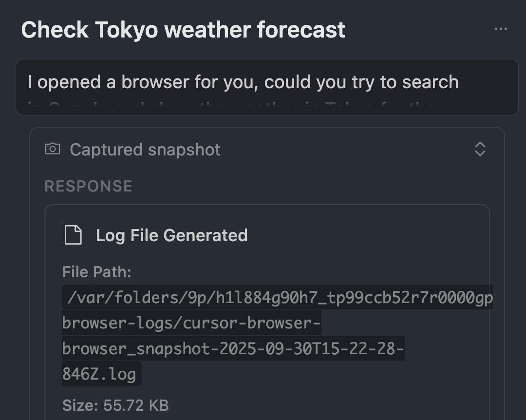Click the "Captured snapshot" label

pyautogui.click(x=145, y=150)
